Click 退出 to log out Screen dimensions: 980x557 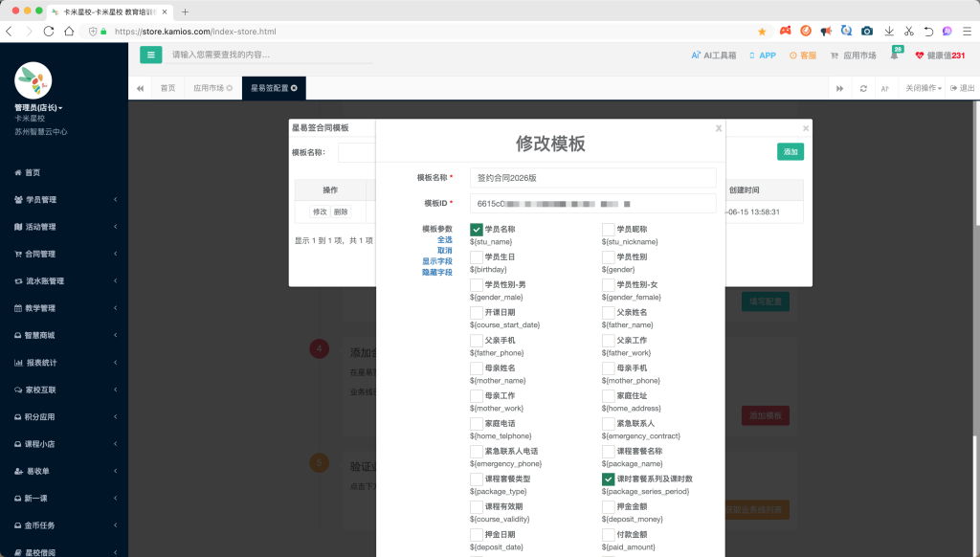(x=963, y=88)
